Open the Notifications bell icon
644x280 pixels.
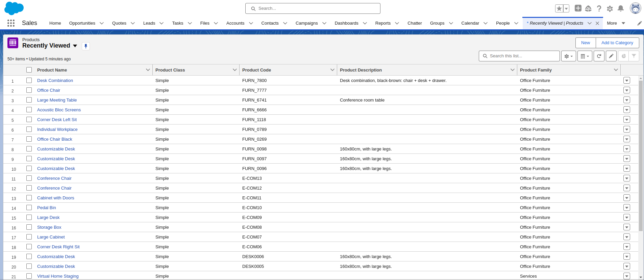[x=621, y=8]
